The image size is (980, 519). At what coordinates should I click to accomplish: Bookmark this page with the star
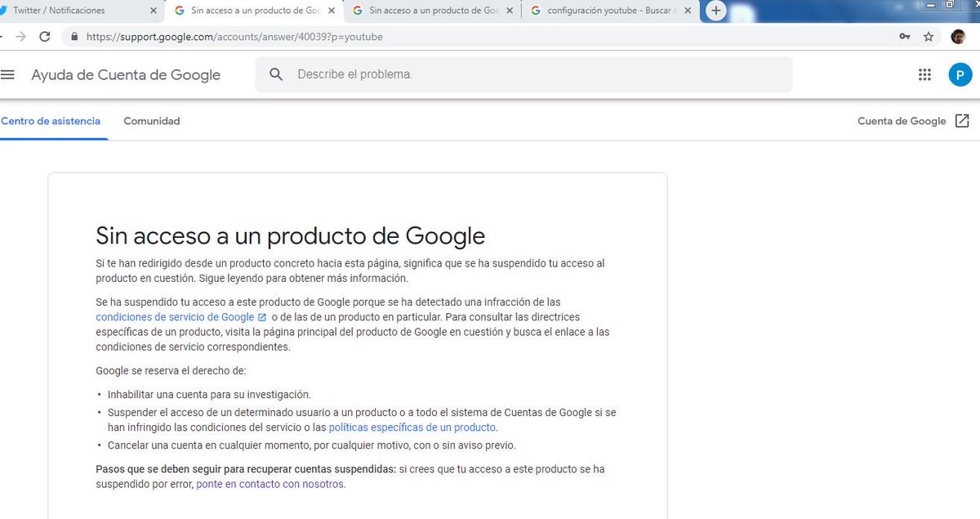[x=929, y=37]
